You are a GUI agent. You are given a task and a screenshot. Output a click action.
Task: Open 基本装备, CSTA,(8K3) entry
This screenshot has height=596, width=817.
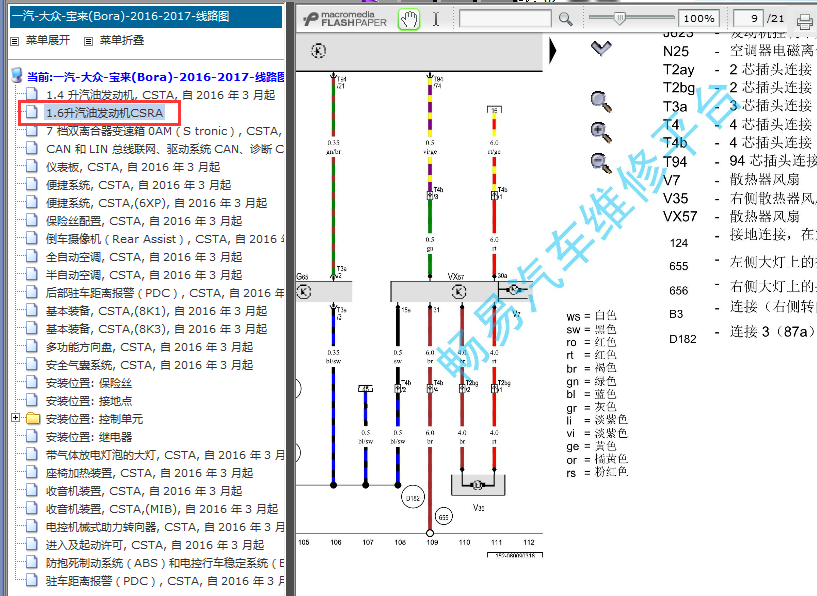(x=156, y=329)
